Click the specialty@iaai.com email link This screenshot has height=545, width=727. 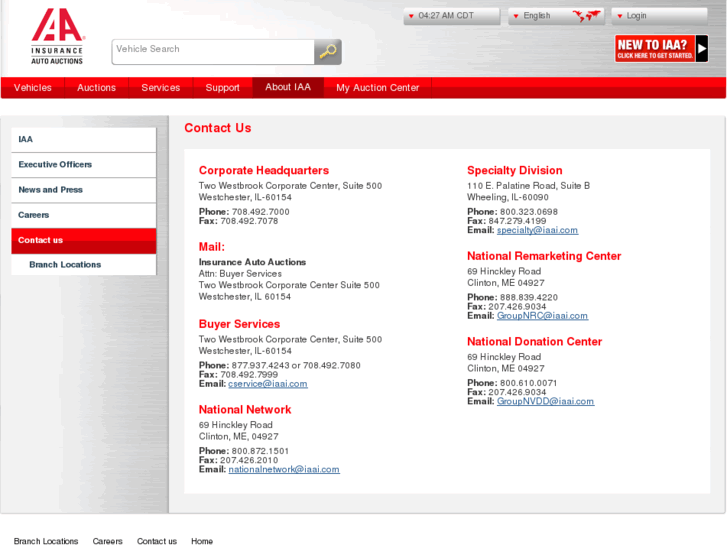537,230
